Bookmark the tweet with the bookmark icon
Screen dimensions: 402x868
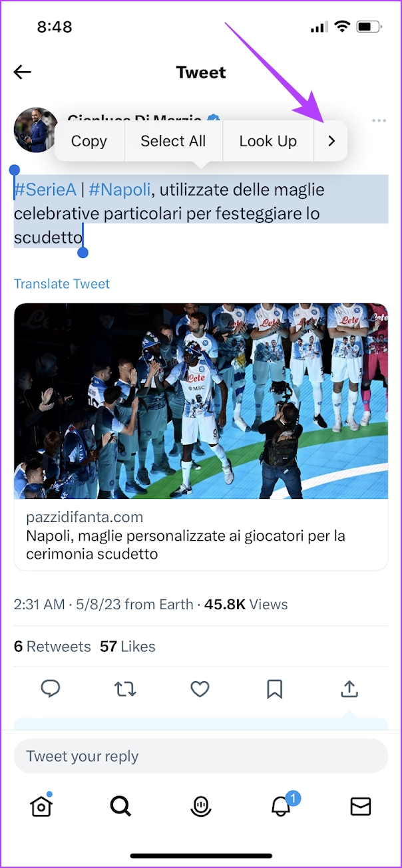(275, 689)
